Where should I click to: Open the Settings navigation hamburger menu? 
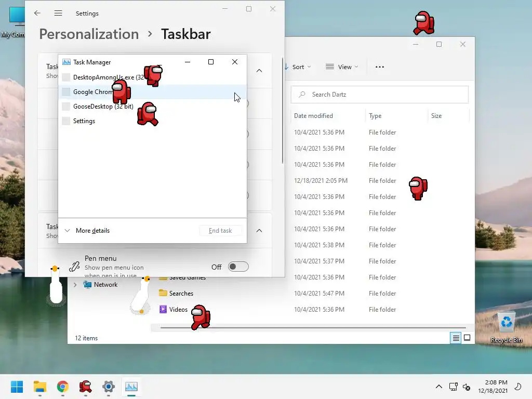[58, 13]
